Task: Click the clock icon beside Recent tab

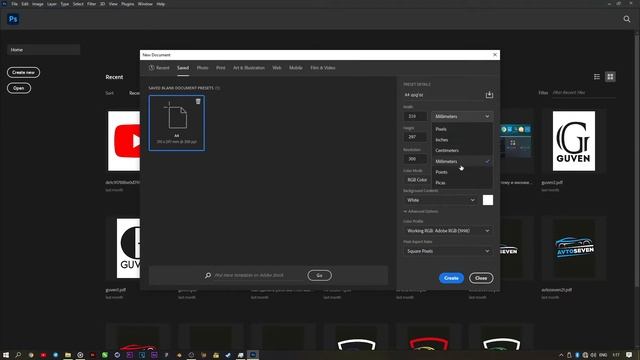Action: (151, 68)
